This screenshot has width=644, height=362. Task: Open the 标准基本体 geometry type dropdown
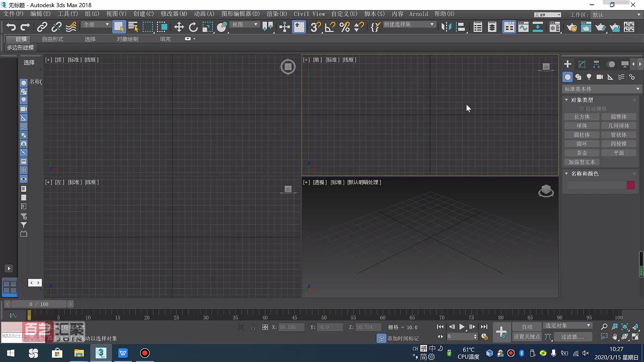point(602,89)
